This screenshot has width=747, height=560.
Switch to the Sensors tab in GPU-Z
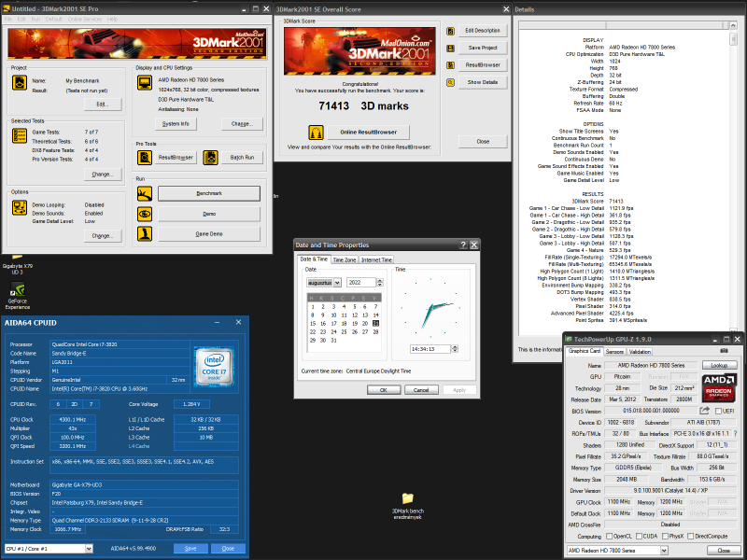tap(614, 352)
